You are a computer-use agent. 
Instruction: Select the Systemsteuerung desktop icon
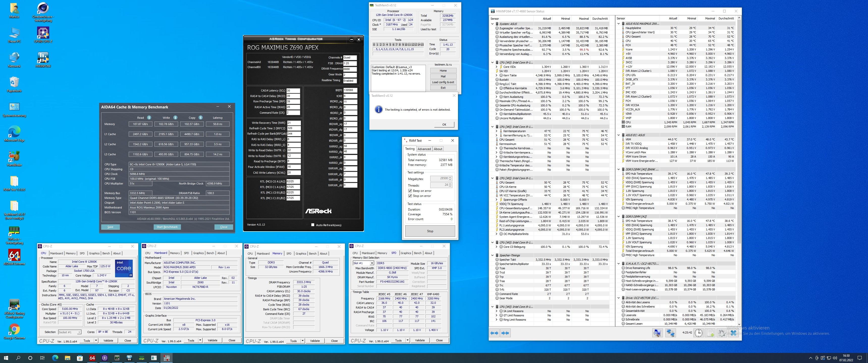[14, 109]
